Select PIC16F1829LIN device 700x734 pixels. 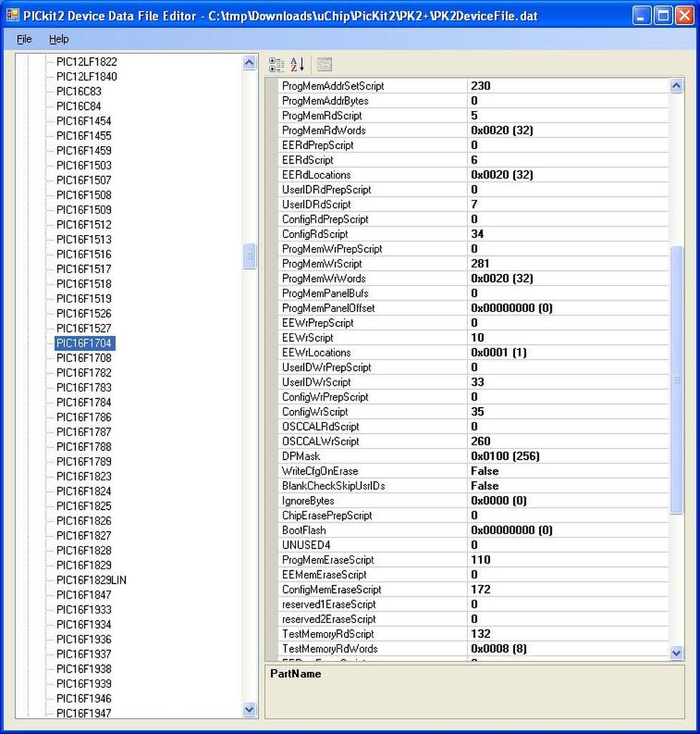pyautogui.click(x=91, y=580)
